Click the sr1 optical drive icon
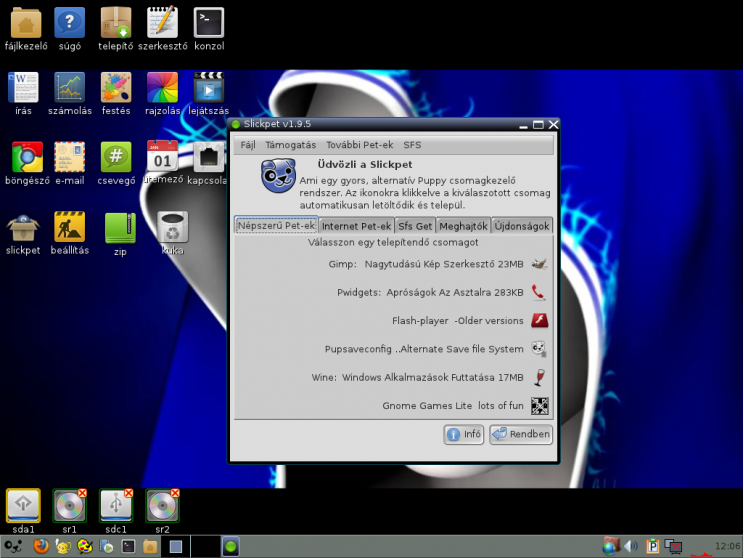744x558 pixels. click(69, 505)
